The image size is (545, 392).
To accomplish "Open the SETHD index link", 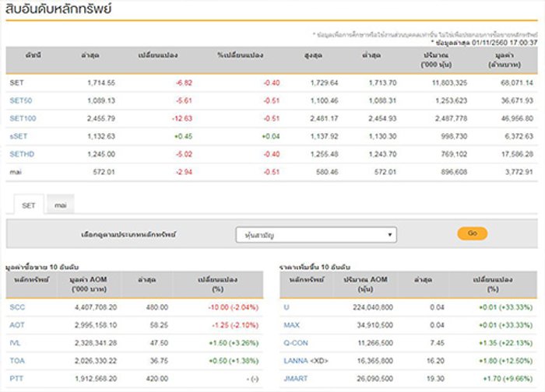I will (x=22, y=154).
